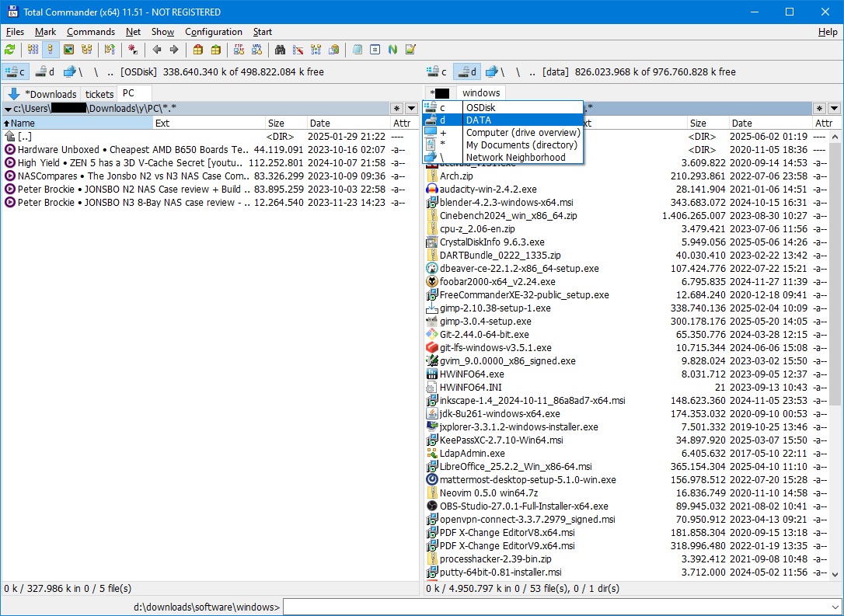Image resolution: width=844 pixels, height=616 pixels.
Task: Open the Files menu
Action: click(x=15, y=32)
